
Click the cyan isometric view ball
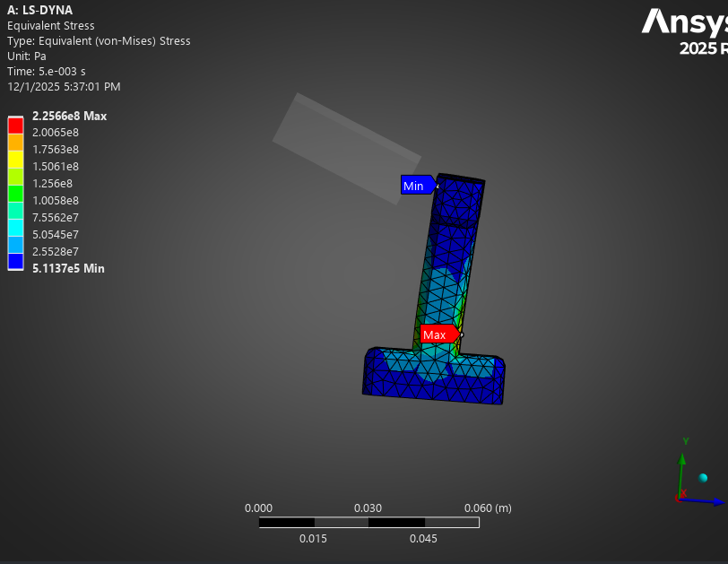tap(703, 478)
